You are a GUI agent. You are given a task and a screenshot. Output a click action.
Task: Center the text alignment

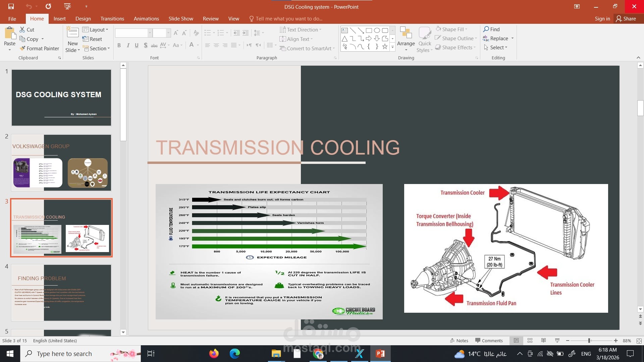(216, 45)
